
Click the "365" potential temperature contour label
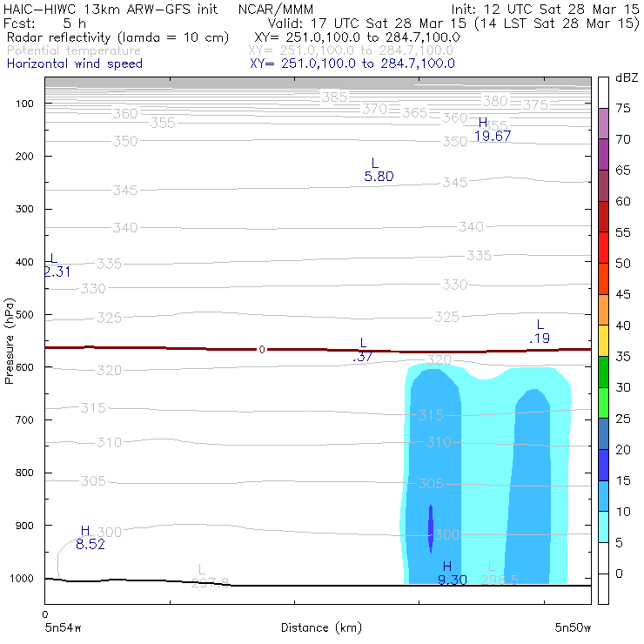(415, 113)
